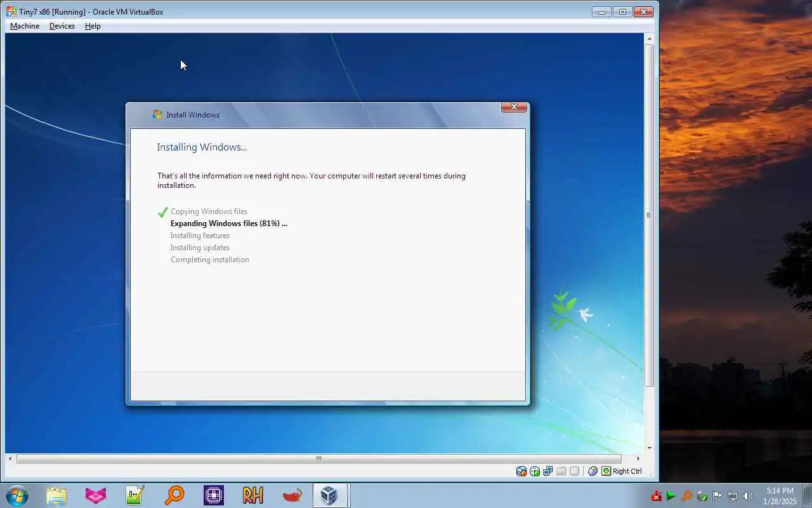Click the VirtualBox title bar icon

[x=11, y=11]
